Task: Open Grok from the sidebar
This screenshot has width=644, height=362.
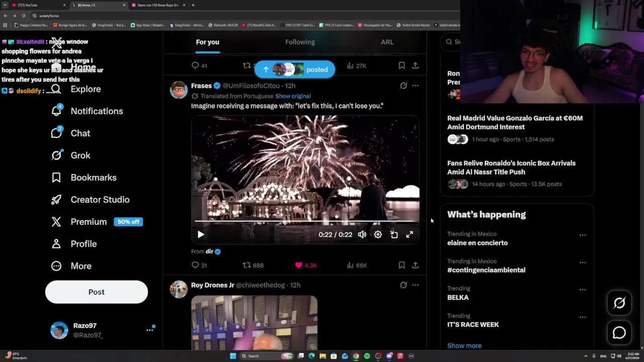Action: [70, 155]
